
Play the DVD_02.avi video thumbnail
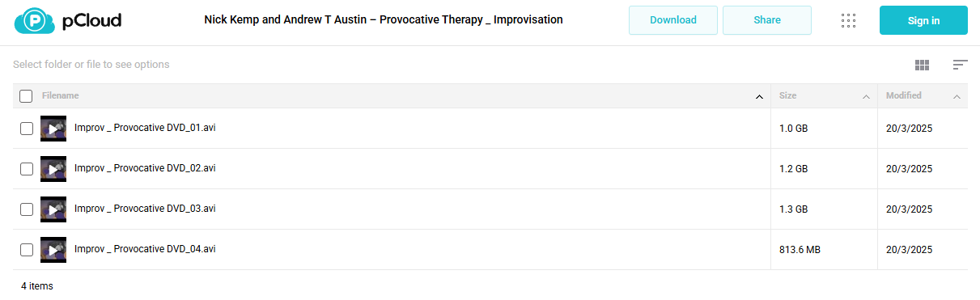[53, 168]
